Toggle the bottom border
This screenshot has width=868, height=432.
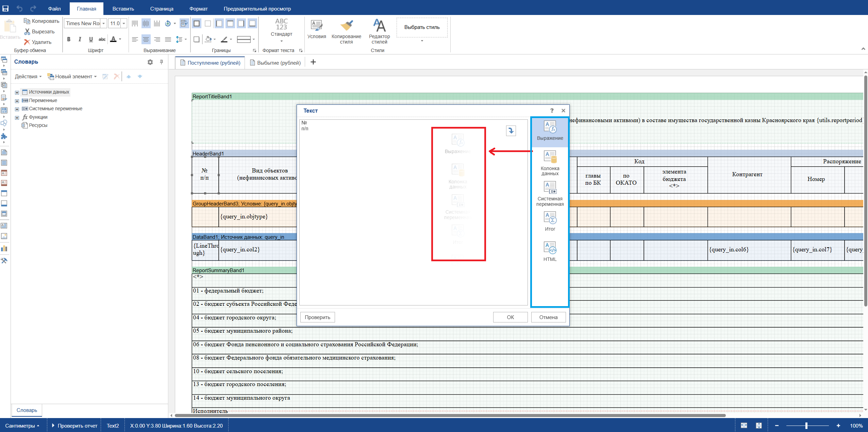[252, 23]
